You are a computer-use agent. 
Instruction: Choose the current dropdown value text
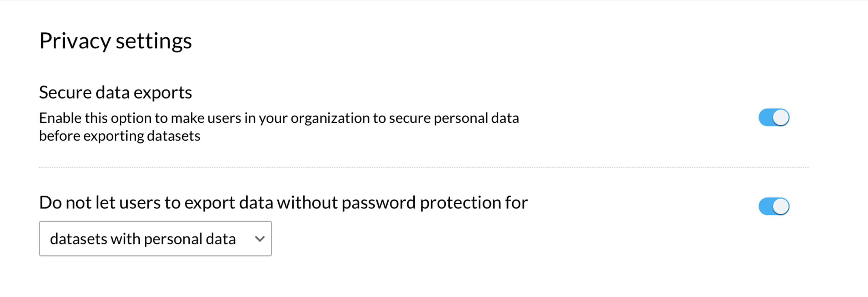point(143,239)
